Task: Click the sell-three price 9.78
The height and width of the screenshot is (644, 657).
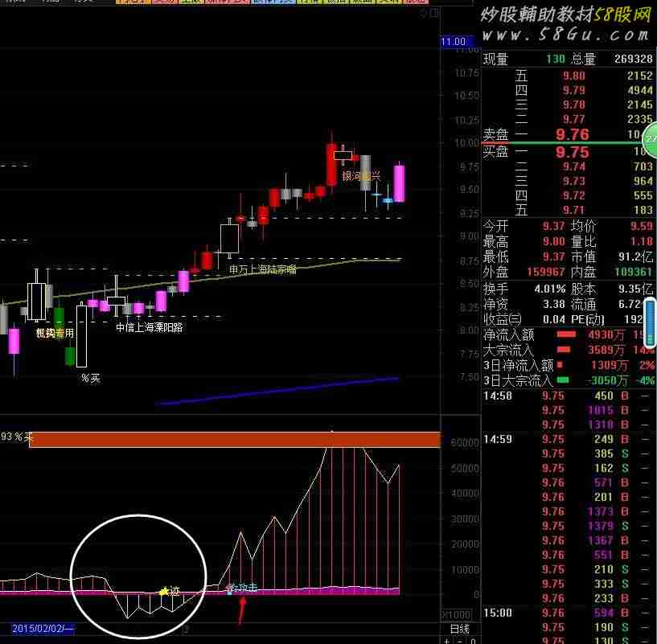Action: click(573, 105)
